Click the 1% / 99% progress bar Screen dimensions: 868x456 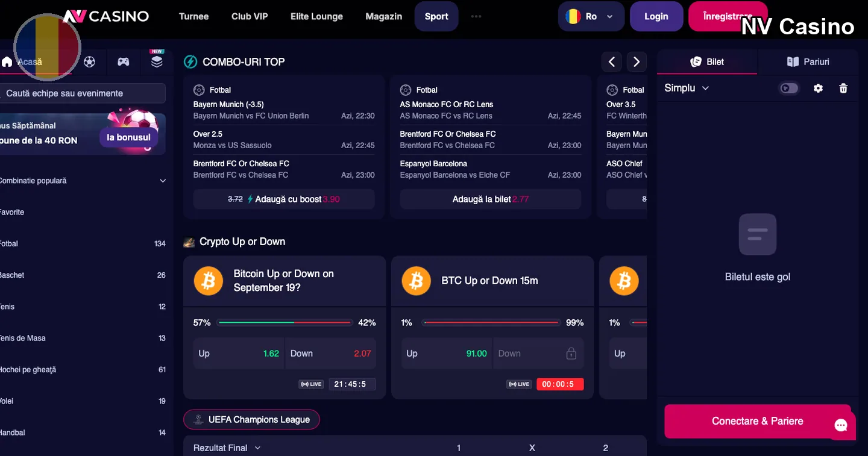[492, 323]
